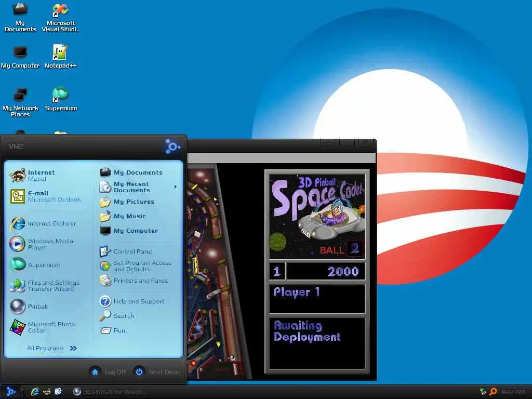The height and width of the screenshot is (399, 532).
Task: Expand All Programs list in Start menu
Action: click(52, 348)
